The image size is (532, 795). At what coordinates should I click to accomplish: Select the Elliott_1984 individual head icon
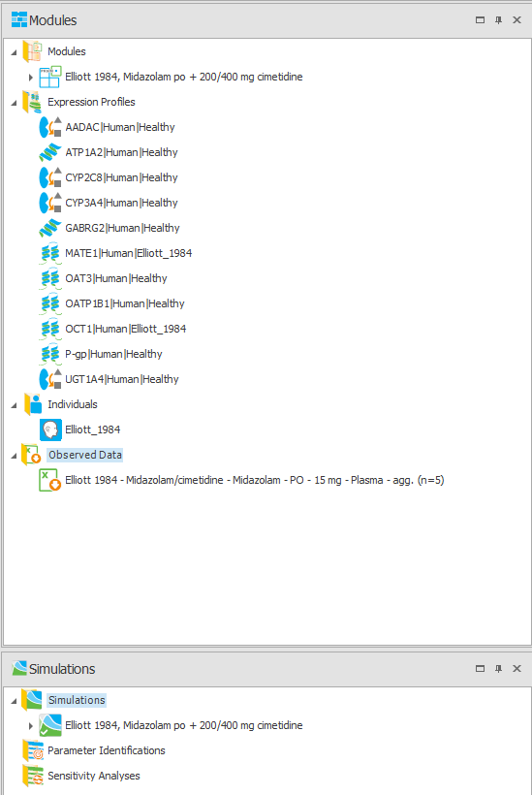[x=50, y=429]
